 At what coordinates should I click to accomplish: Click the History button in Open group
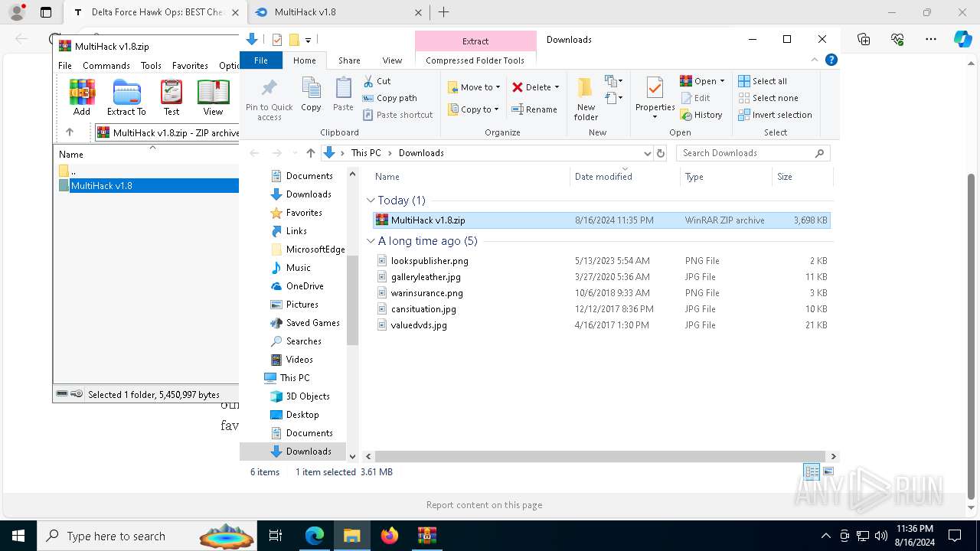(701, 115)
